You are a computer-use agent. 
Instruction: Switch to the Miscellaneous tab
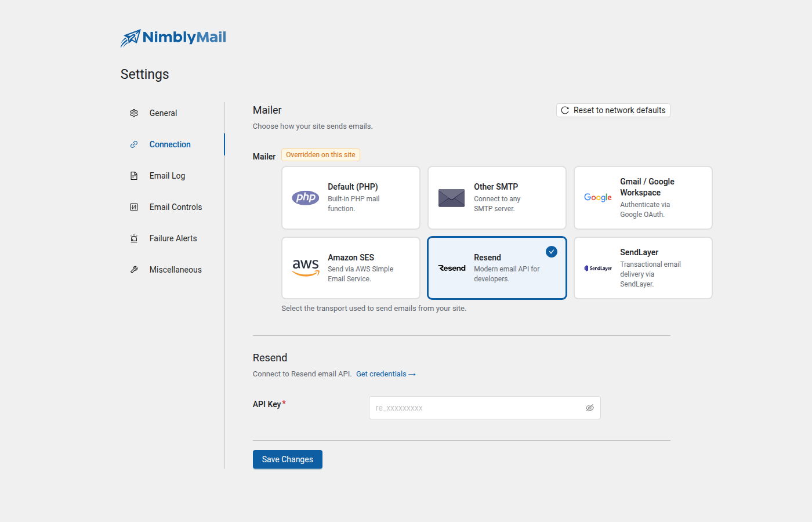coord(173,270)
